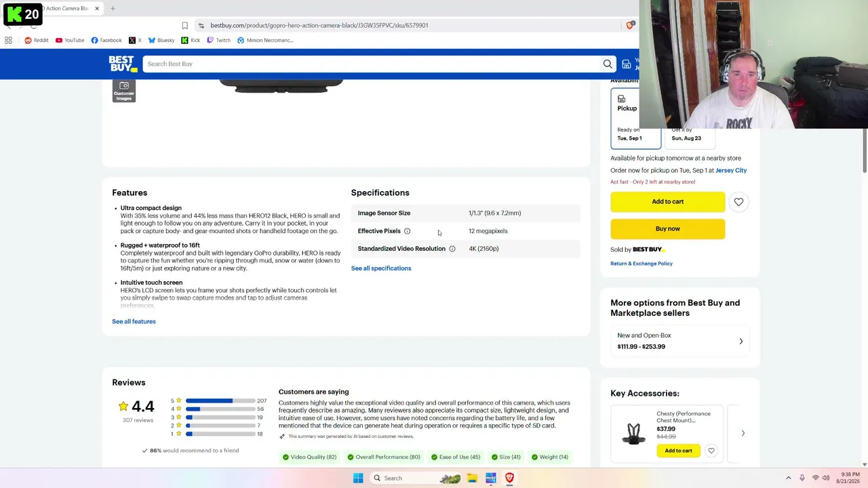
Task: Open See all specifications link
Action: point(381,268)
